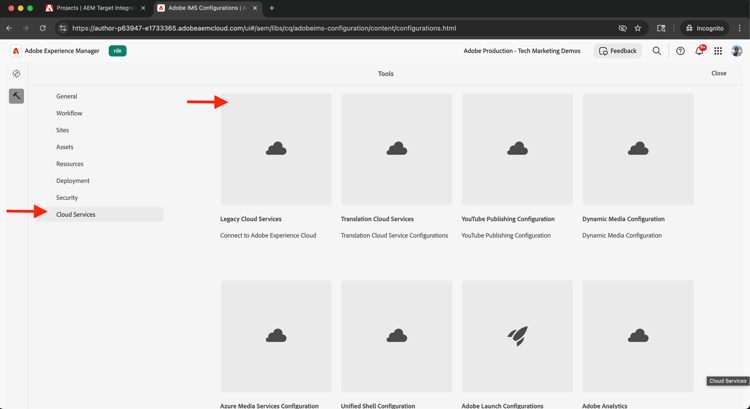Close the Adobe IMS Configurations browser tab
Viewport: 750px width, 409px height.
pyautogui.click(x=255, y=8)
